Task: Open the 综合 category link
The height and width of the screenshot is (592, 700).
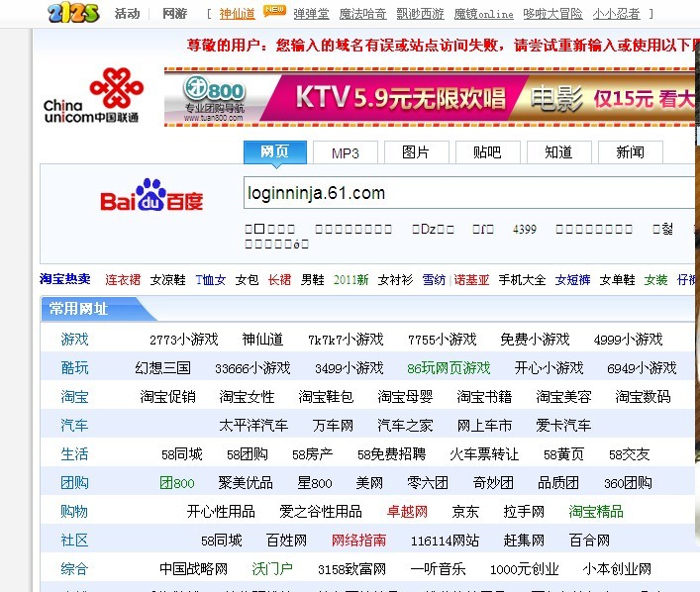Action: click(x=74, y=569)
